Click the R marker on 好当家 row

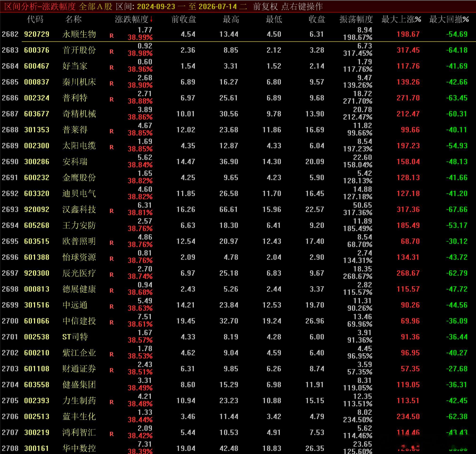(112, 67)
